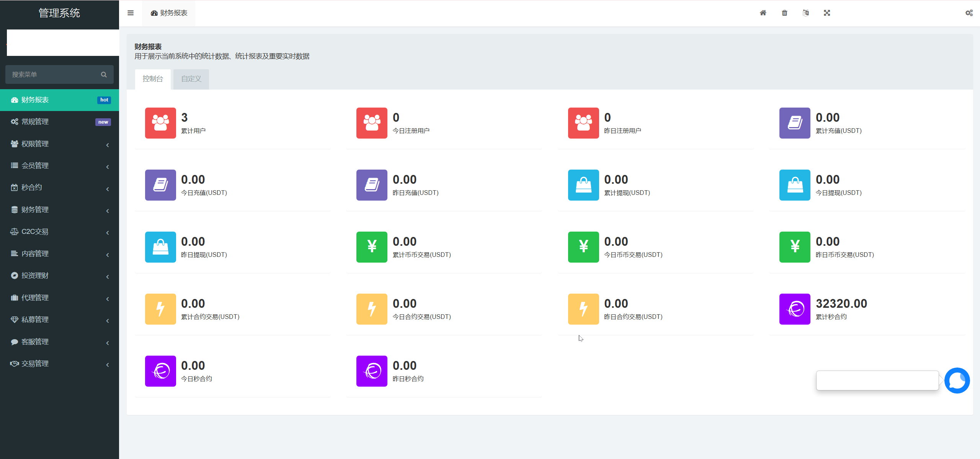Click the 今日秒合约 label
Screen dimensions: 980x459
tap(196, 379)
